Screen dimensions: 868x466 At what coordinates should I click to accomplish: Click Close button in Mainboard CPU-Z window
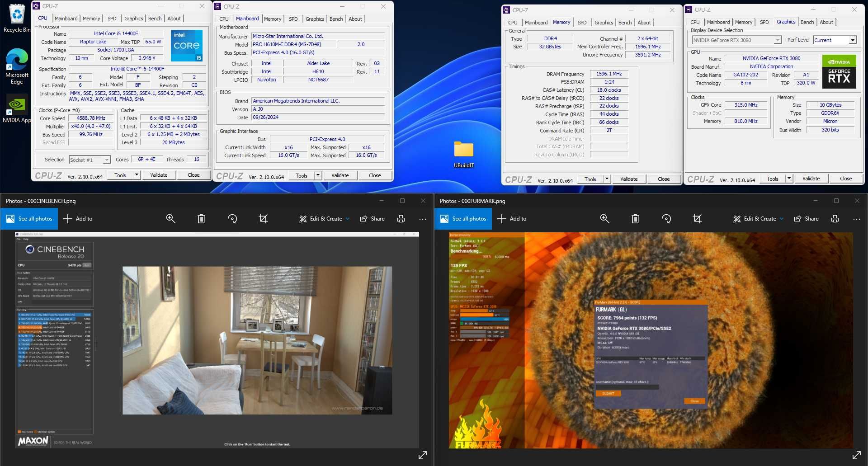375,175
